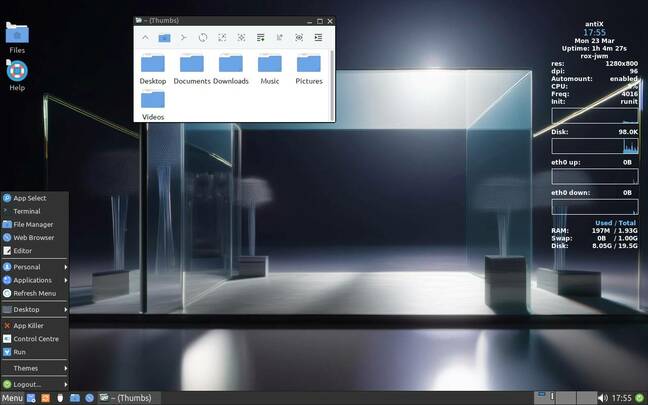648x405 pixels.
Task: Click the up-directory arrow in file manager toolbar
Action: (x=145, y=37)
